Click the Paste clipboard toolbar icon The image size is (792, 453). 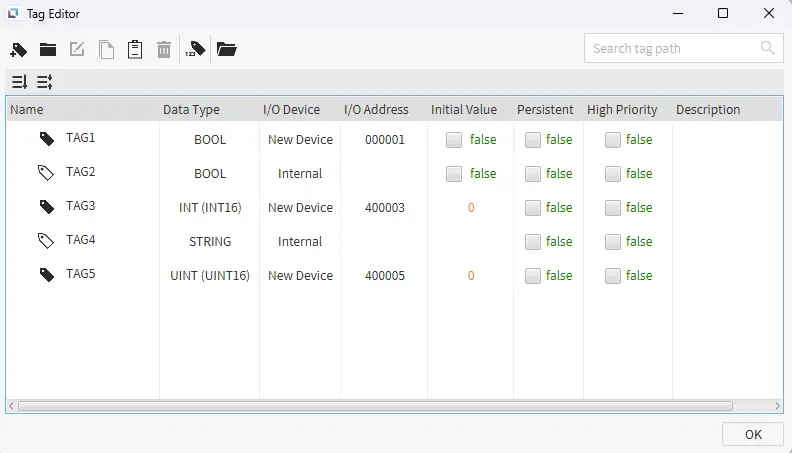pos(135,49)
